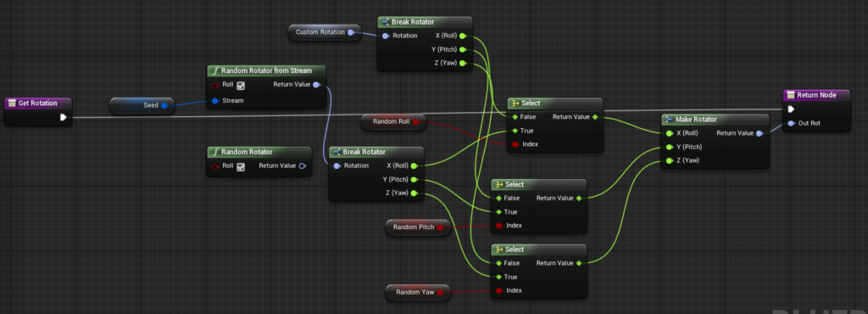Screen dimensions: 868x314
Task: Toggle Roll checkbox on Random Rotator from Stream
Action: click(241, 85)
